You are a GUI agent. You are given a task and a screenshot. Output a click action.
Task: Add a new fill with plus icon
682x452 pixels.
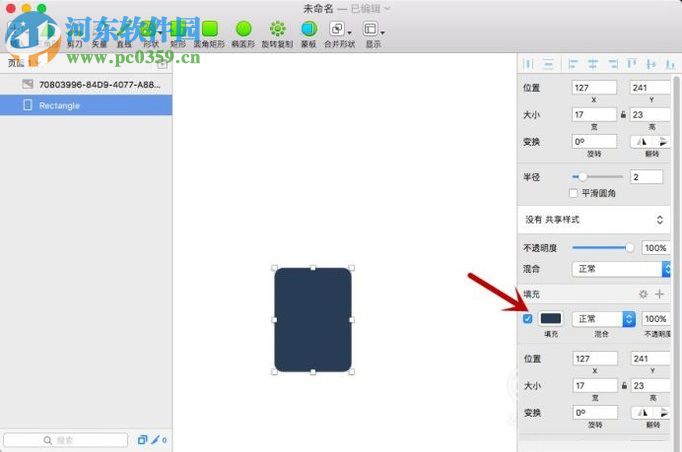pos(659,294)
